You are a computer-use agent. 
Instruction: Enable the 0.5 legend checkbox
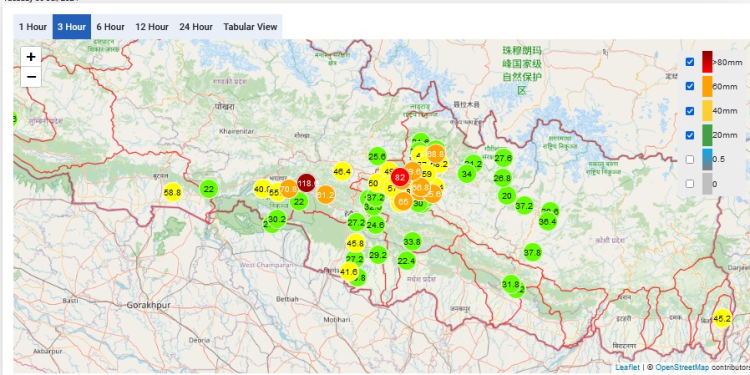pos(690,160)
